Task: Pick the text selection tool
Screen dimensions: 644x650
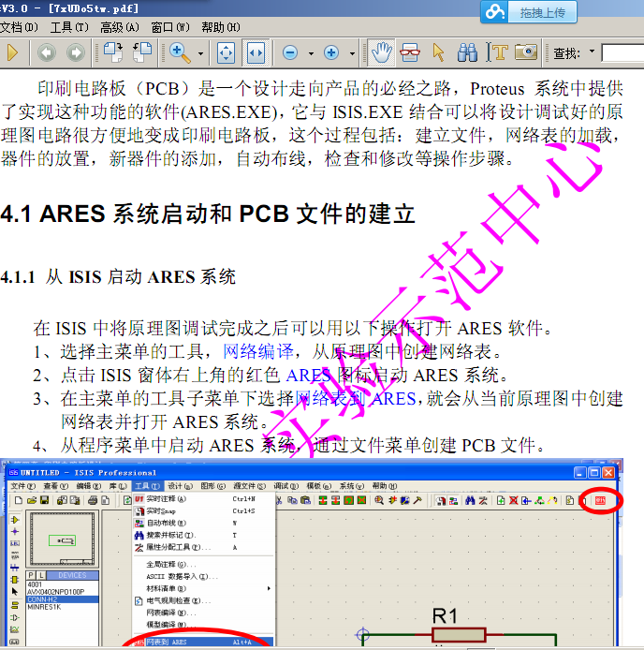Action: click(x=496, y=52)
